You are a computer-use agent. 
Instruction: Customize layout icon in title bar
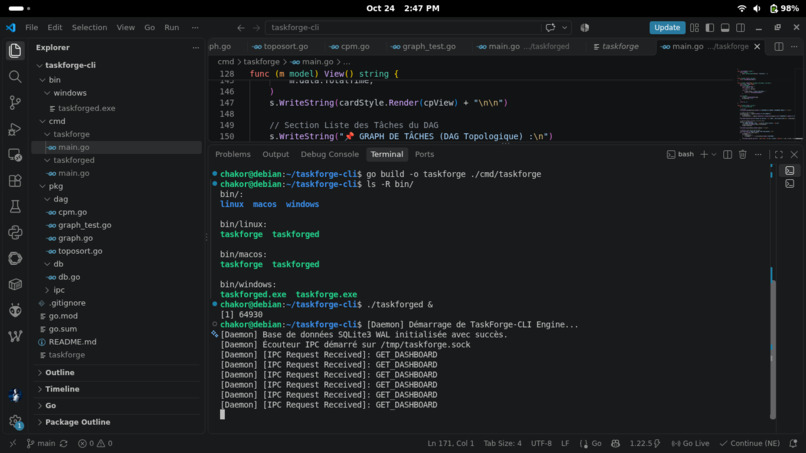694,28
